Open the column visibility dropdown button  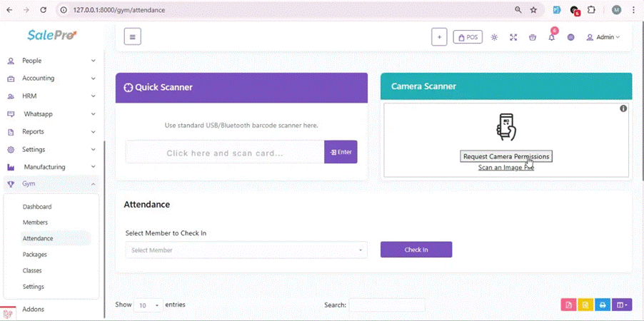pos(622,305)
